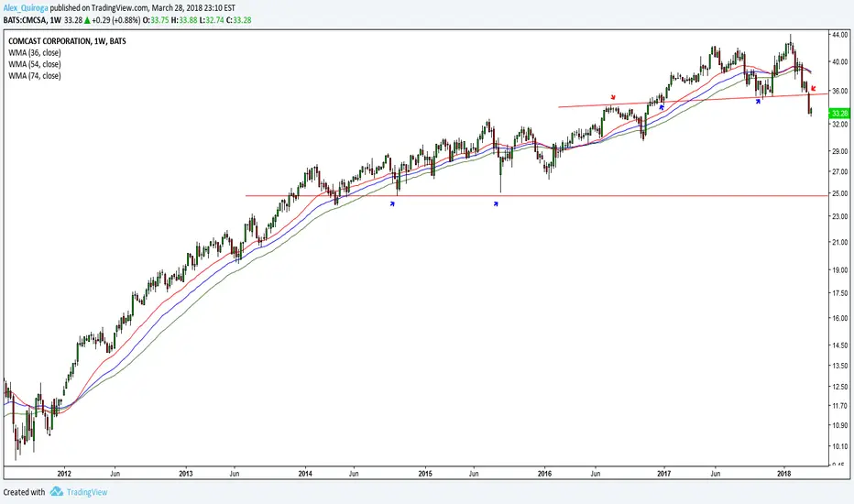
Task: Click the 17.50 price axis label
Action: tap(839, 293)
